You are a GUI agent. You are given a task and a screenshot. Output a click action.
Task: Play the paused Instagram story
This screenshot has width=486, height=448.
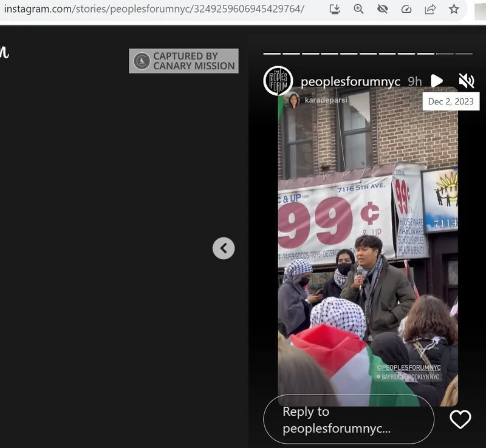(x=437, y=81)
